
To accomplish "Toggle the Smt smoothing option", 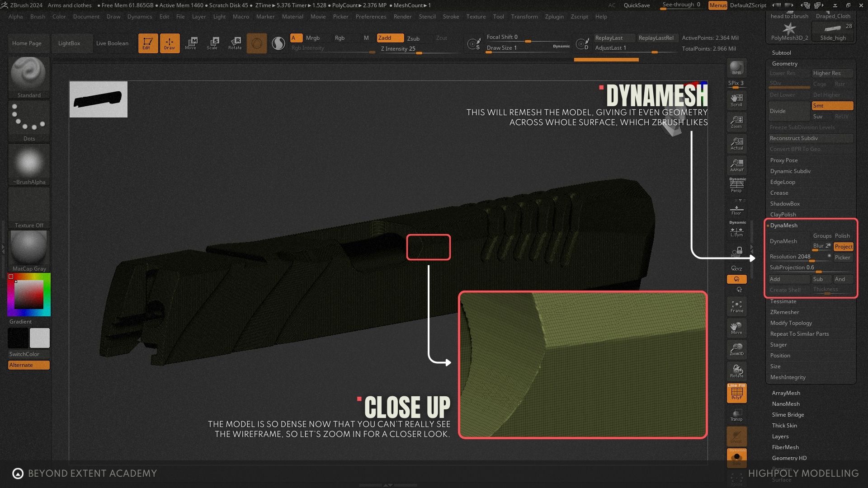I will coord(832,106).
